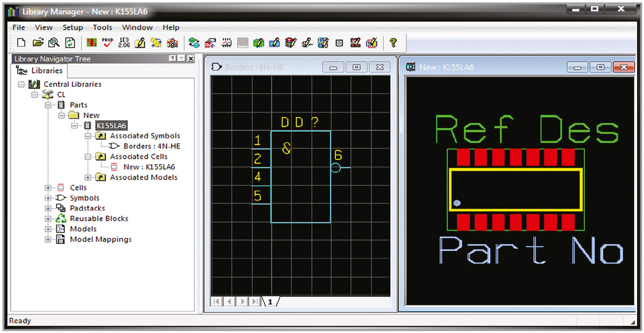Click the yellow question mark Help icon
Screen dimensions: 644x333
pos(393,43)
